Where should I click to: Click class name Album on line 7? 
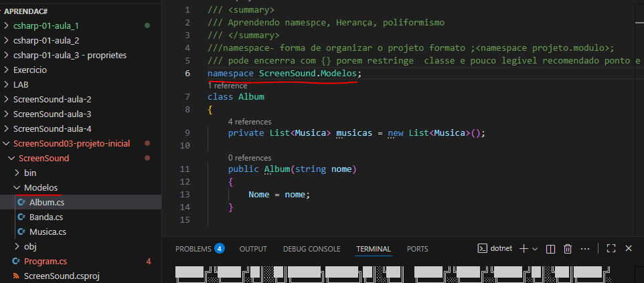(251, 97)
